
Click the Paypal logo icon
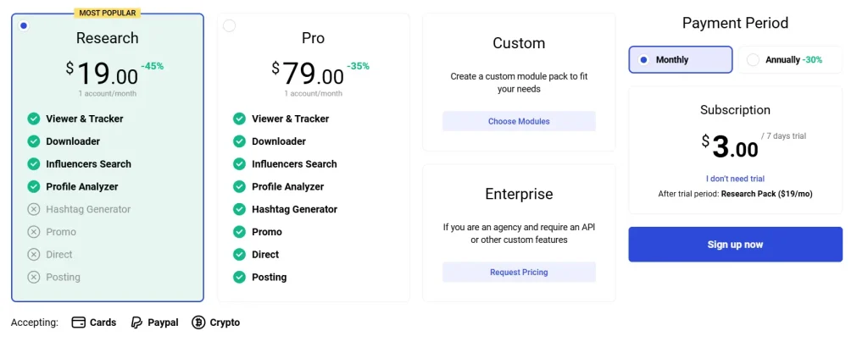coord(136,323)
